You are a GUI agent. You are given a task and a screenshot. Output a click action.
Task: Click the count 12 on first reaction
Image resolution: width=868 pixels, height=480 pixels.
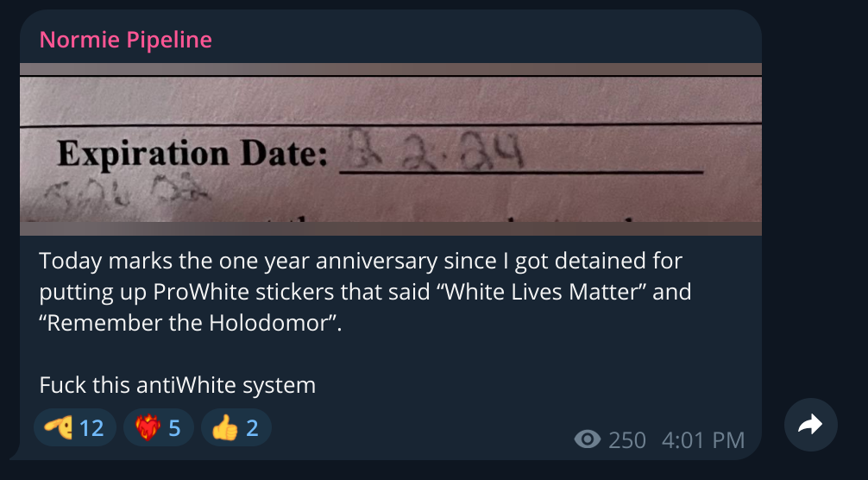[x=91, y=427]
